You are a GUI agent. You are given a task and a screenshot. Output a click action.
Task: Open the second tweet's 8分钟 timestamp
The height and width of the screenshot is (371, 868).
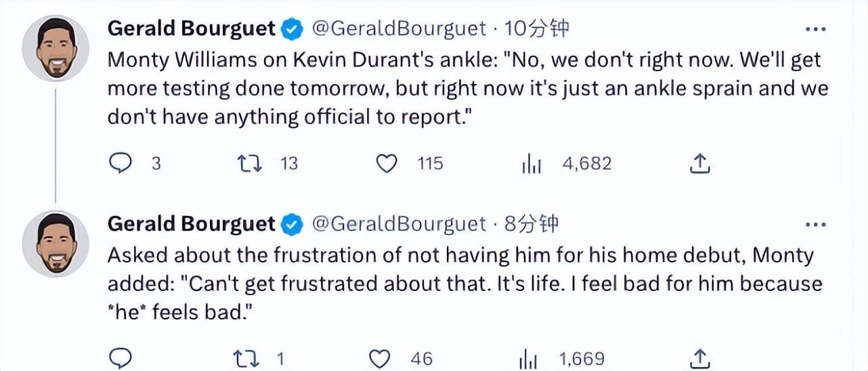(x=531, y=223)
